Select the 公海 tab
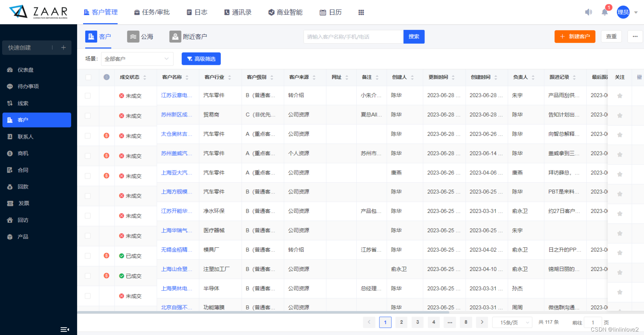This screenshot has height=335, width=644. (140, 37)
